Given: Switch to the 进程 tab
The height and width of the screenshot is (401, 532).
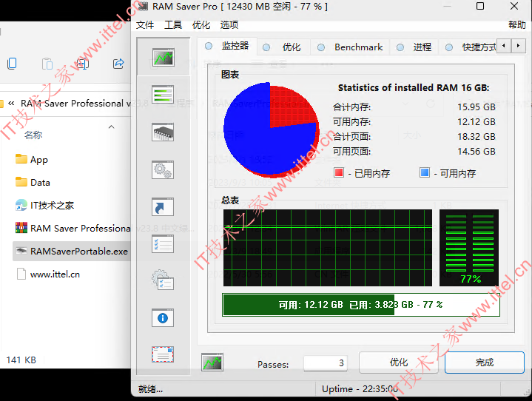Looking at the screenshot, I should tap(414, 47).
